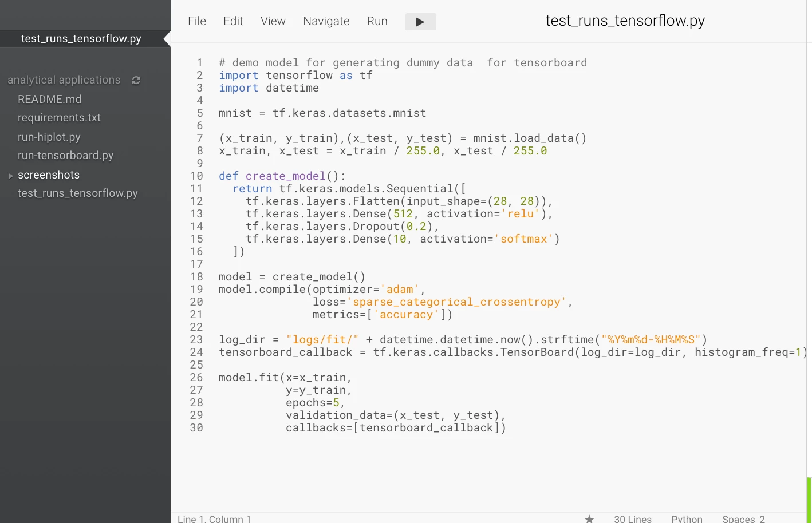Refresh the analytical applications file tree
The image size is (812, 523).
(x=136, y=80)
